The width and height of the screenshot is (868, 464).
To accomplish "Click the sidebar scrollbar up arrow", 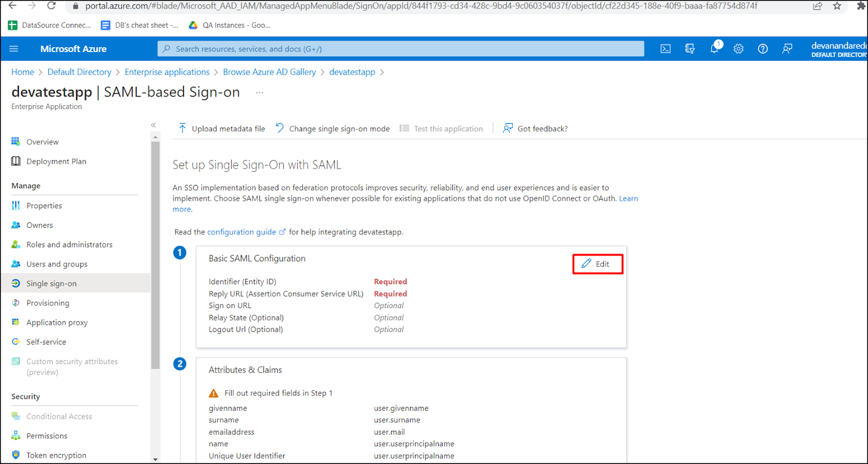I will pos(156,137).
